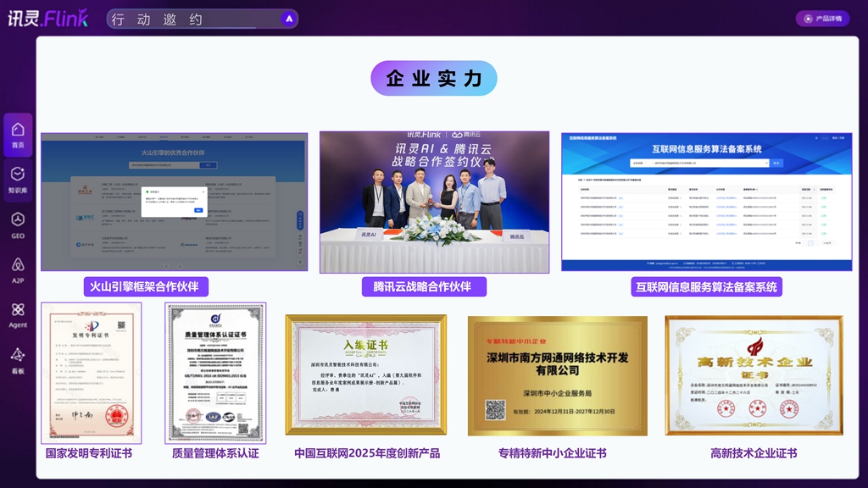Open the 互联网信息服务算法备案系统 screenshot
The height and width of the screenshot is (488, 868).
(706, 202)
